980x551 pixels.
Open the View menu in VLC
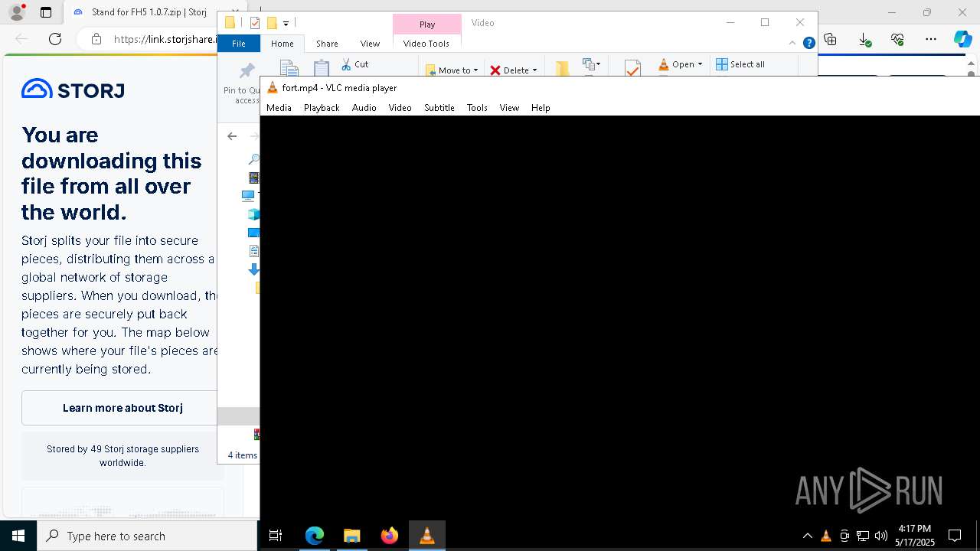tap(509, 108)
